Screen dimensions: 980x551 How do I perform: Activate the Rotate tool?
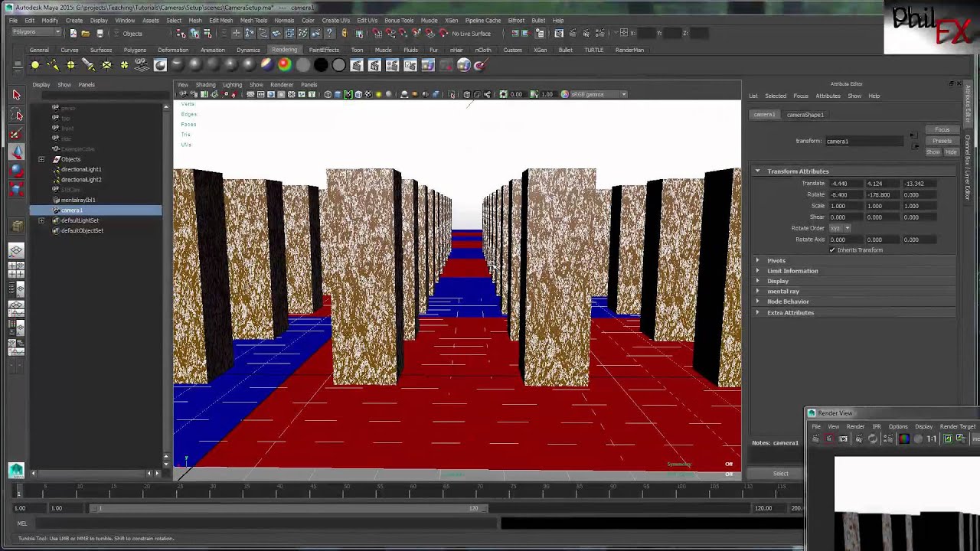pos(16,171)
